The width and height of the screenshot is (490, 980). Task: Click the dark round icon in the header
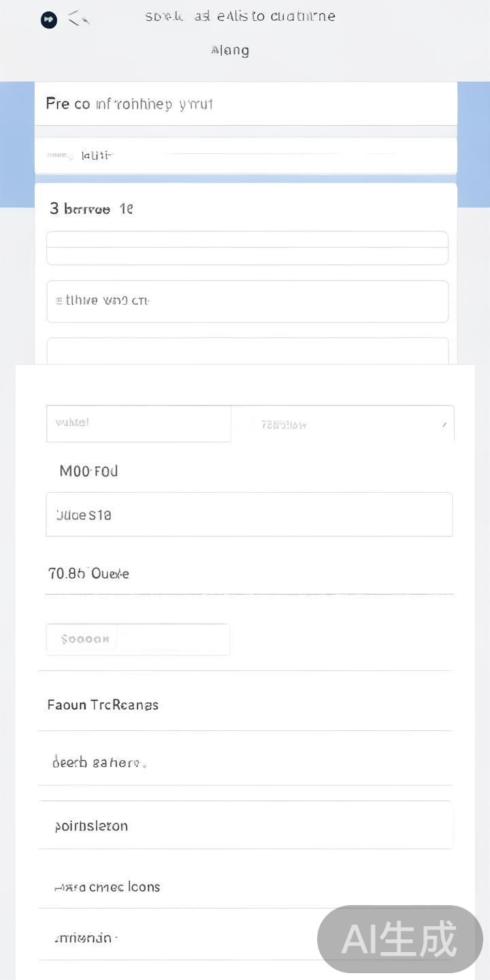[49, 20]
